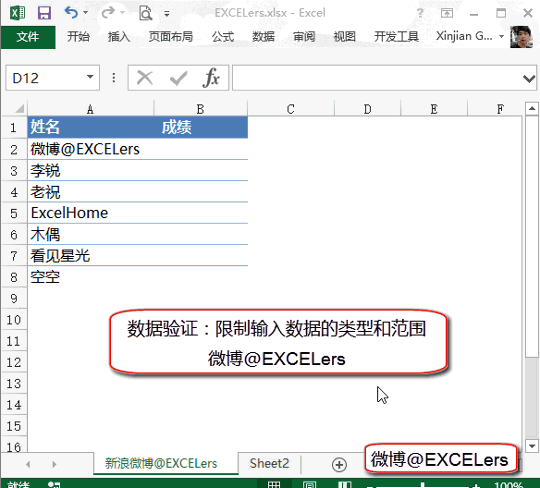Screen dimensions: 540x488
Task: Switch to the 开始 ribbon tab
Action: (x=78, y=37)
